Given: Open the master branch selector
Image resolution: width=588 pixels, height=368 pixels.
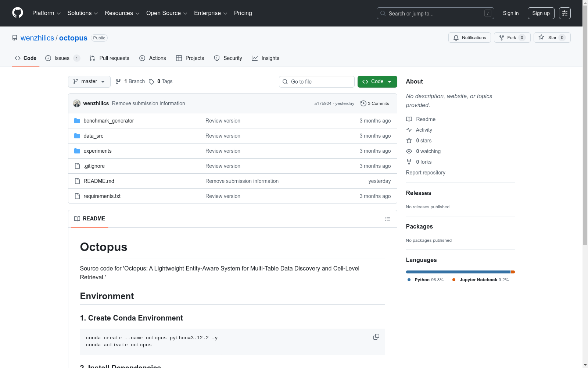Looking at the screenshot, I should click(89, 82).
